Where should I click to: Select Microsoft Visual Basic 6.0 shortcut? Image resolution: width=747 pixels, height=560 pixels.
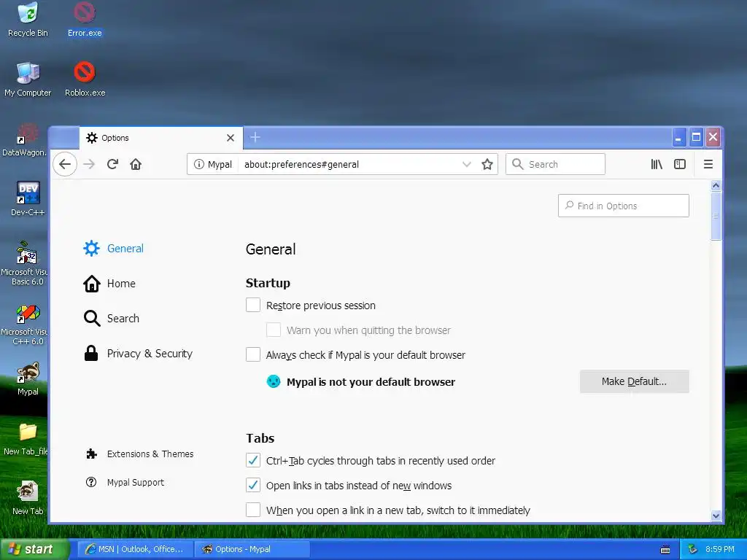tap(25, 263)
